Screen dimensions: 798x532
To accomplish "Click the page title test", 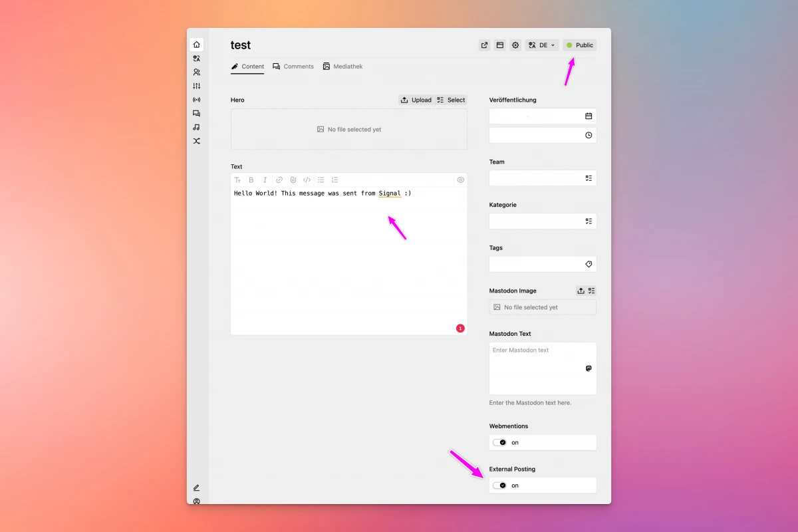I will pos(241,45).
